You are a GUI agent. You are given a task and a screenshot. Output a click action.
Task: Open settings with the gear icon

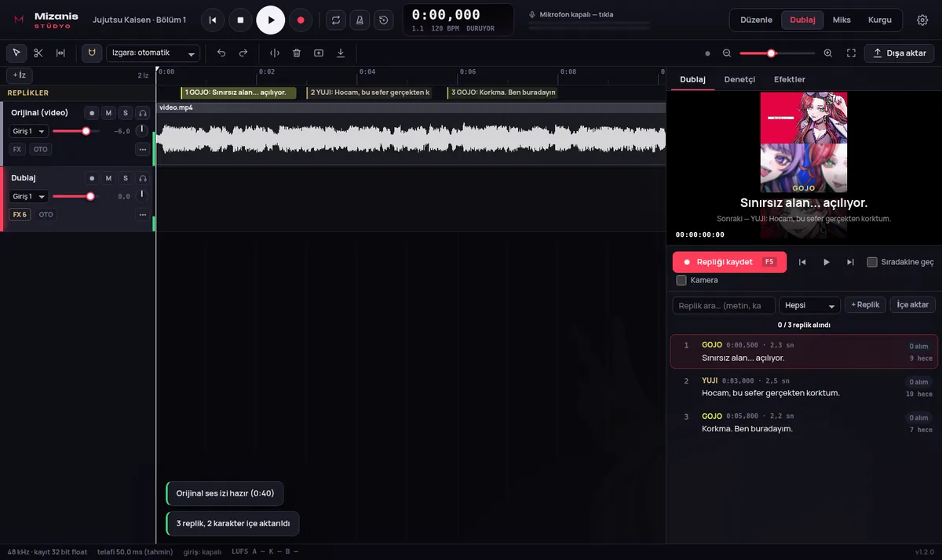coord(922,20)
